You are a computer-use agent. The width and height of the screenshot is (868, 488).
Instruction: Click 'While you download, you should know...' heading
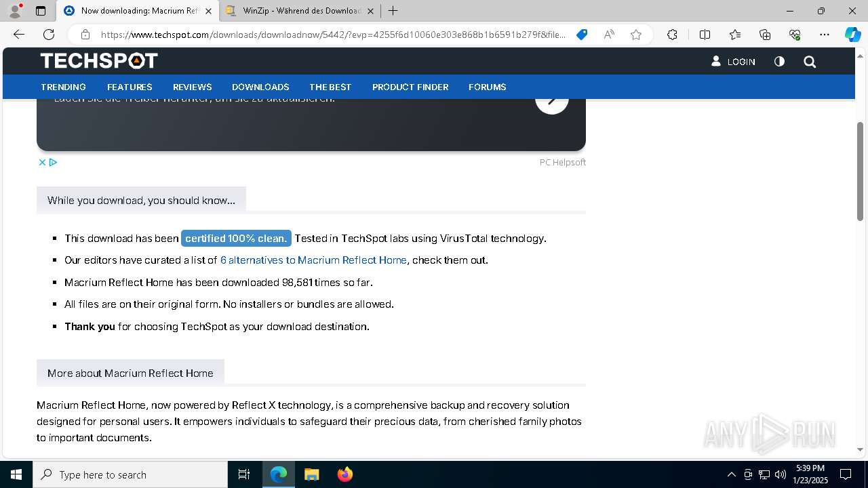click(141, 201)
